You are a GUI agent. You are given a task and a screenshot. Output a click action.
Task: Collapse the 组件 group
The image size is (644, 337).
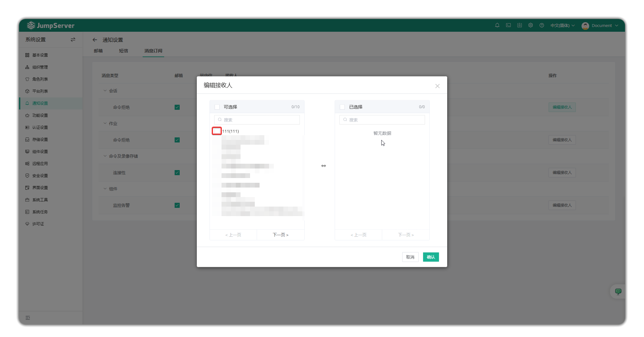105,189
